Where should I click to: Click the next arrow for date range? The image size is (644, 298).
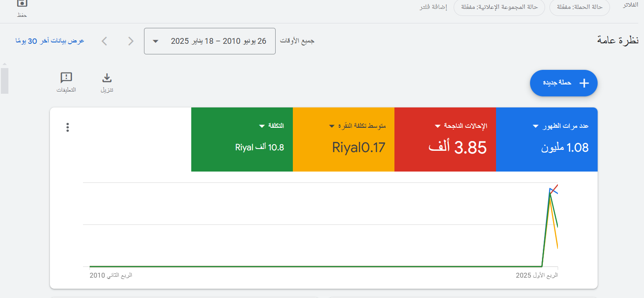(104, 41)
